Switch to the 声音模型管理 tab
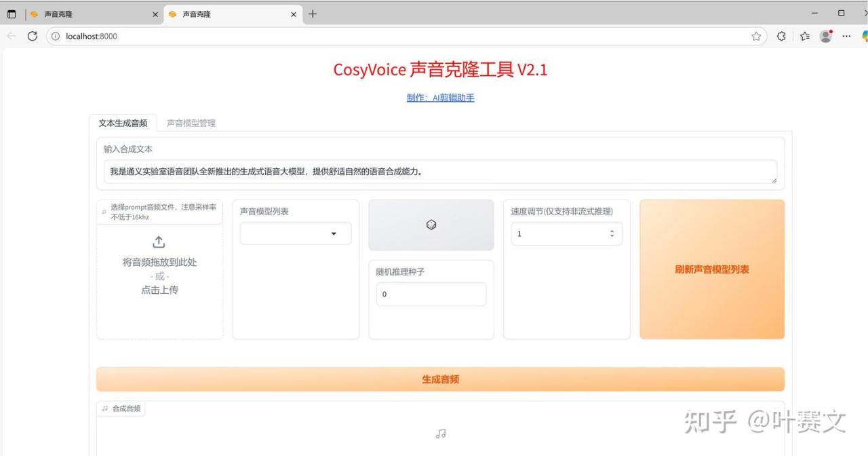Viewport: 868px width, 456px height. click(x=191, y=123)
